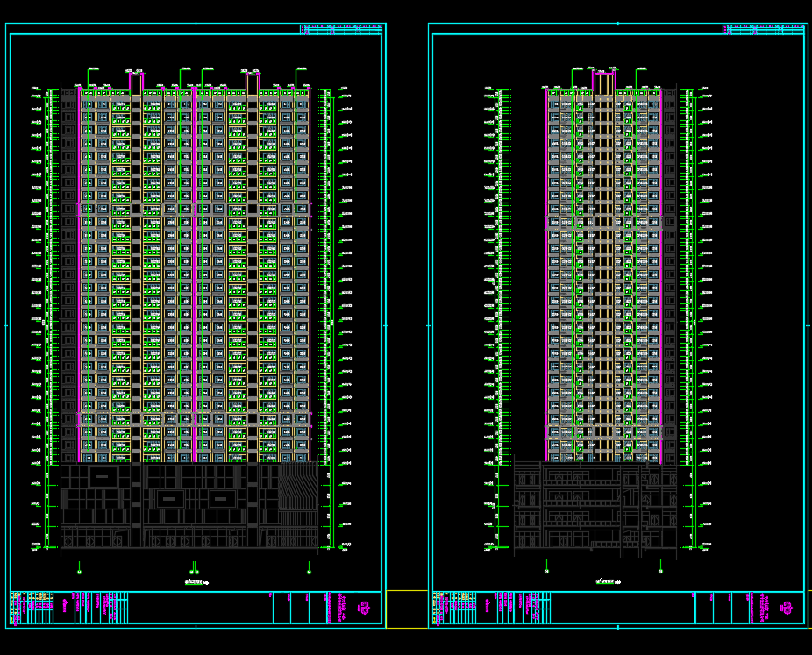Pick the revision table at top of right sheet
The width and height of the screenshot is (812, 655).
click(764, 30)
